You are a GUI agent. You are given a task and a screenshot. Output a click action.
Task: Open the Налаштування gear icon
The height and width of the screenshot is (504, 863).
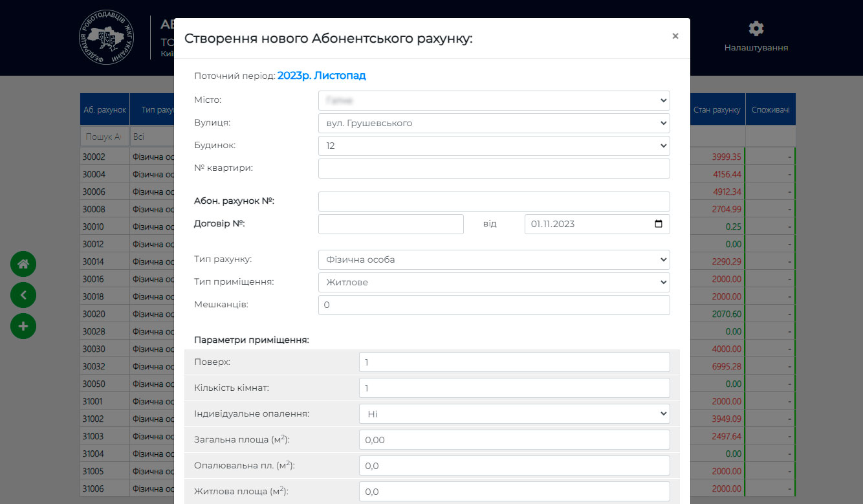point(756,29)
